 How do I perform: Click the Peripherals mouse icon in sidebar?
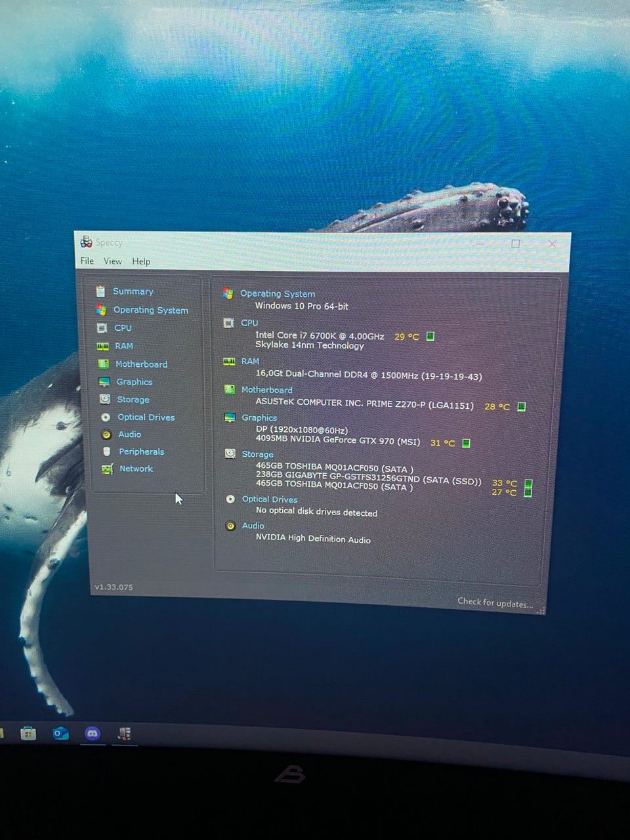[107, 451]
